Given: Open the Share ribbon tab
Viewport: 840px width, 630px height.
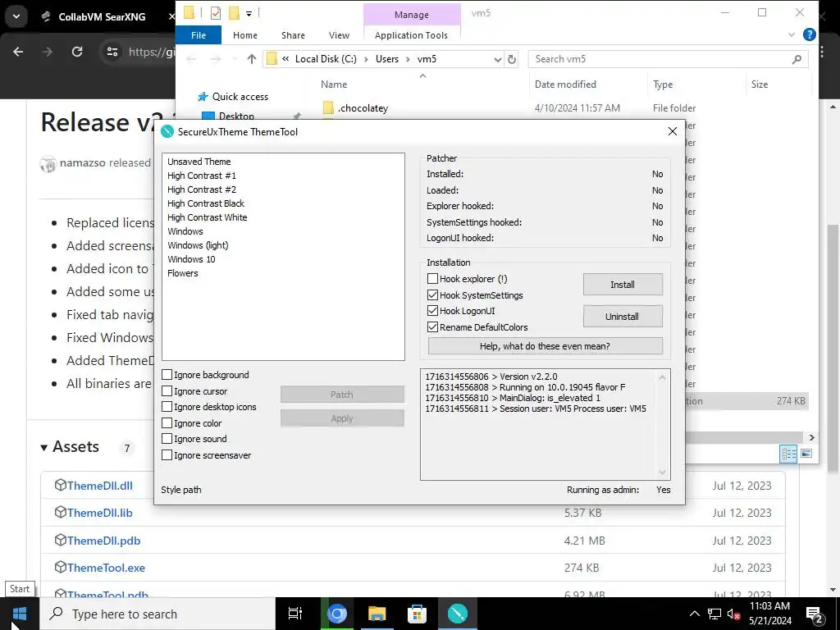Looking at the screenshot, I should click(293, 34).
